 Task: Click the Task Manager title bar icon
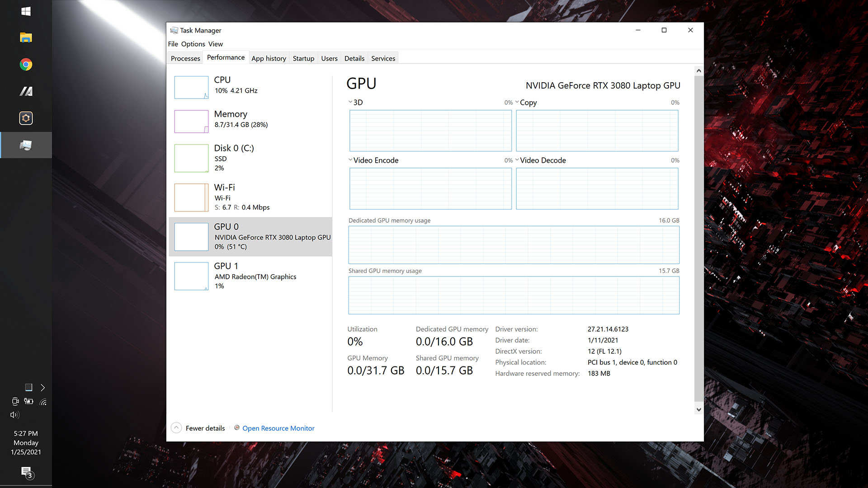pyautogui.click(x=174, y=30)
